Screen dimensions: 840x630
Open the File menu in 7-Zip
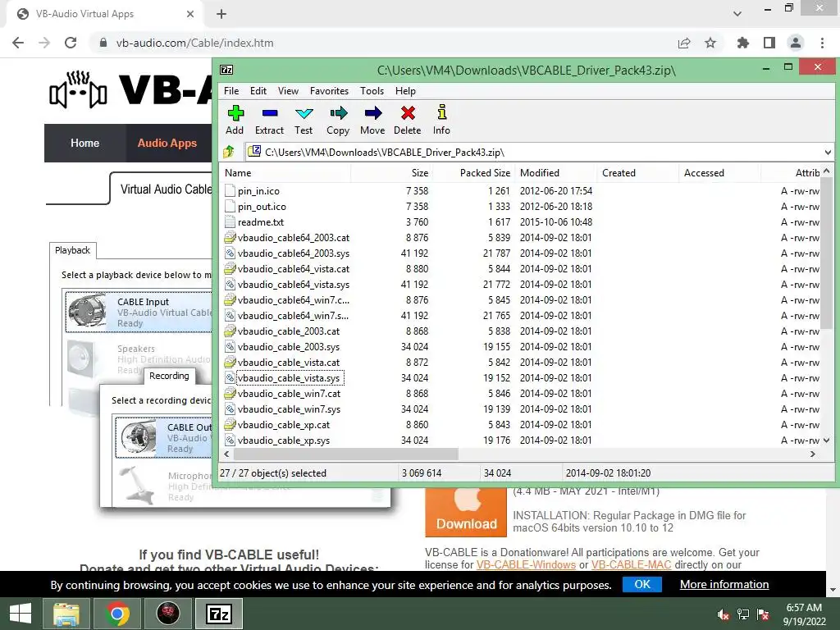(x=231, y=91)
